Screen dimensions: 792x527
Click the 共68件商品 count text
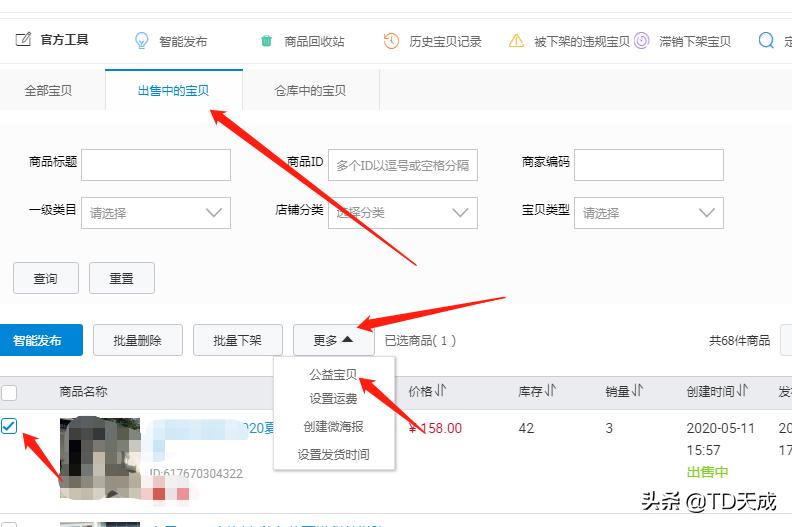click(739, 341)
